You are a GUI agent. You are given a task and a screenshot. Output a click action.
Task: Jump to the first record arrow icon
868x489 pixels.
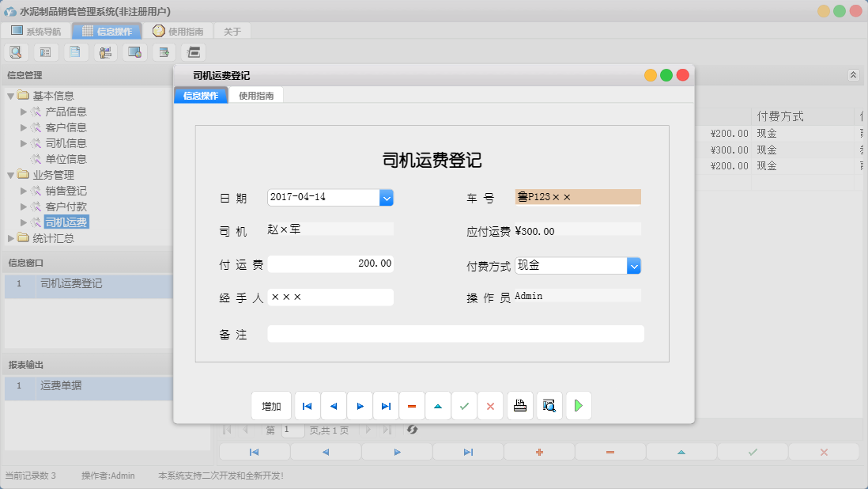pyautogui.click(x=307, y=405)
